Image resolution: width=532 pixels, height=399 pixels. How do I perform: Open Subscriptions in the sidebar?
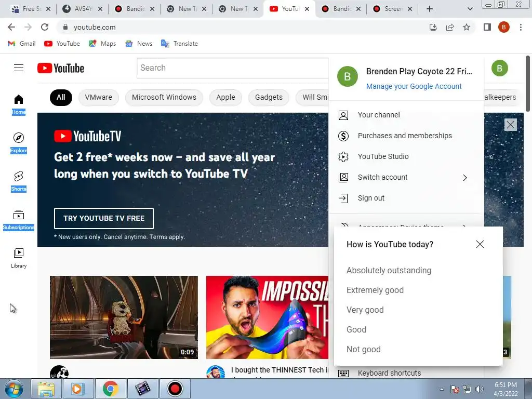click(x=19, y=220)
